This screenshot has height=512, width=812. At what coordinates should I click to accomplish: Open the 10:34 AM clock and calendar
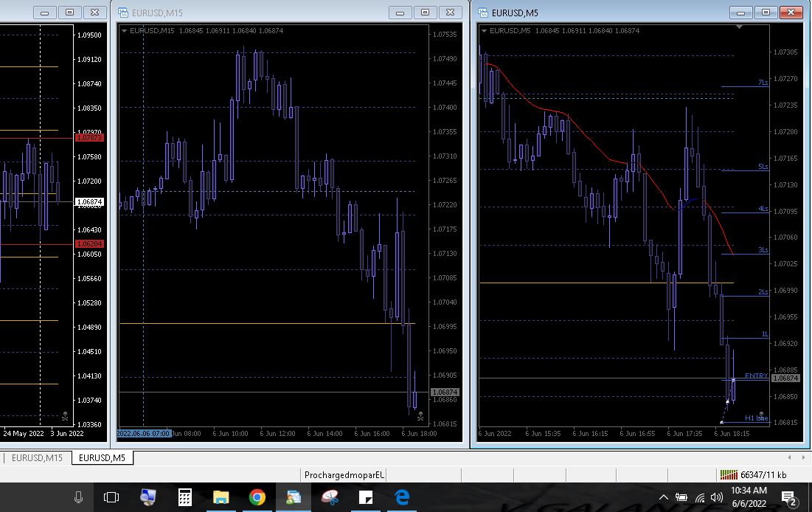pyautogui.click(x=749, y=497)
